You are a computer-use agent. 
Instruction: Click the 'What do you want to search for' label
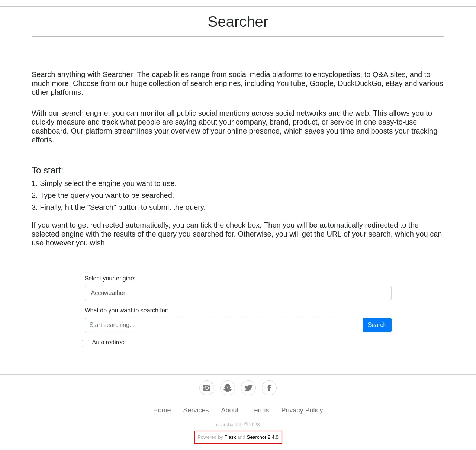[126, 311]
